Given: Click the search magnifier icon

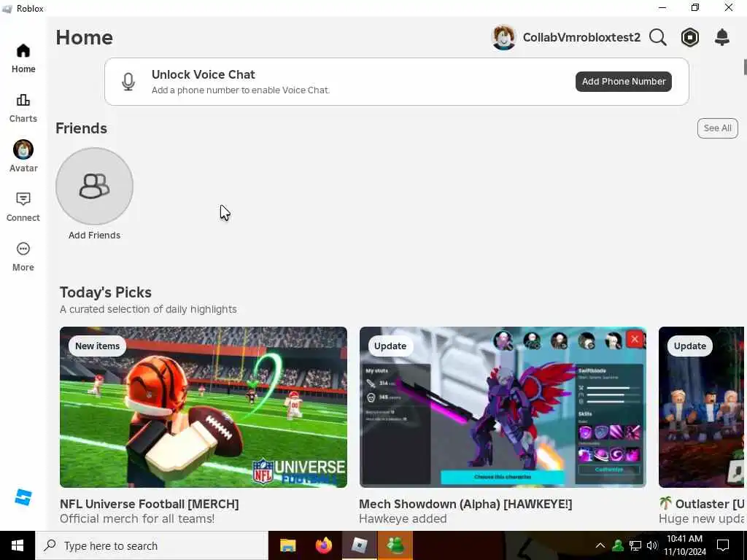Looking at the screenshot, I should click(x=658, y=37).
